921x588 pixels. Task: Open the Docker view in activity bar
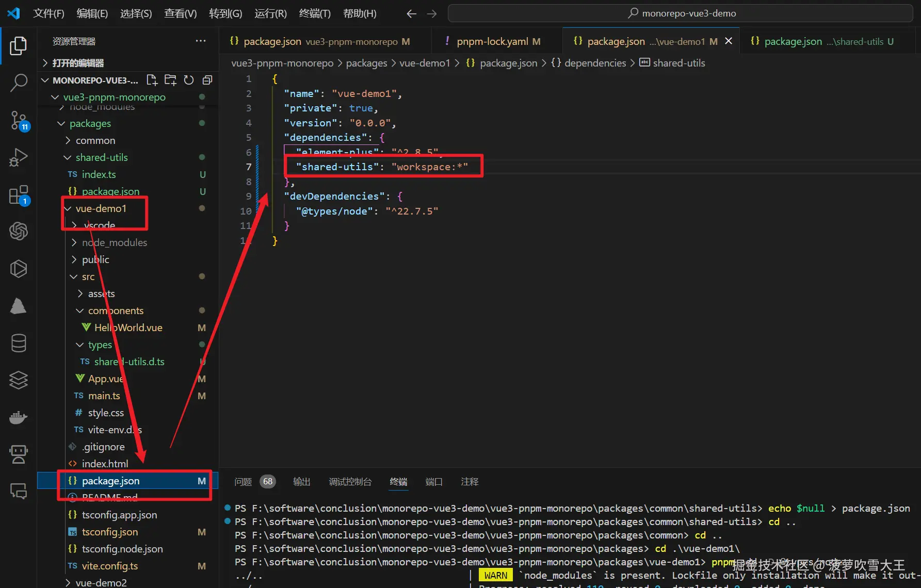[19, 417]
